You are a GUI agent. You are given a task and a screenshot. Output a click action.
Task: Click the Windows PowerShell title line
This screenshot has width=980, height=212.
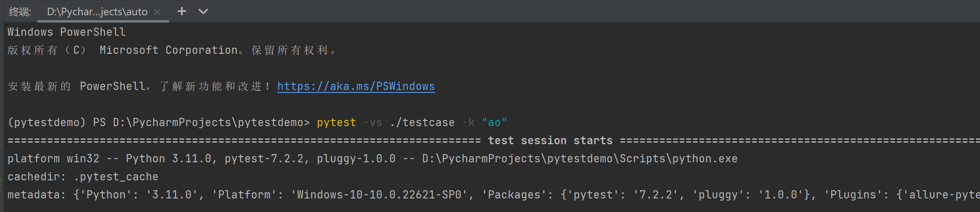pyautogui.click(x=67, y=32)
